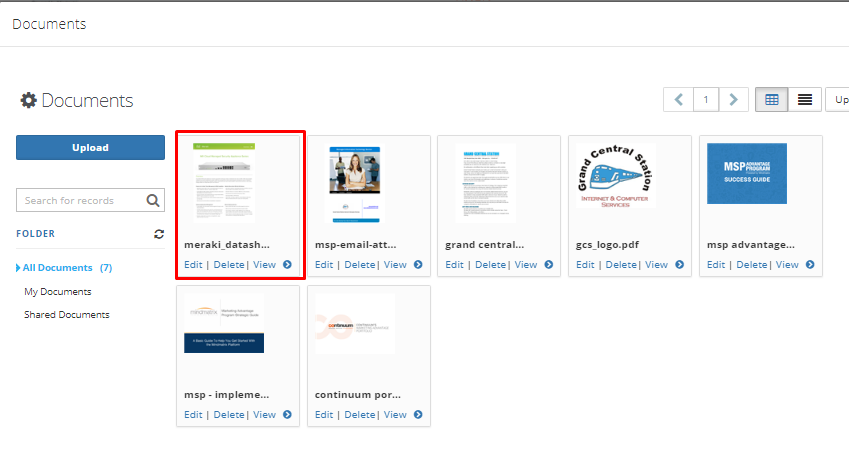Edit the msp advantage document
Screen dimensions: 849x473
(x=716, y=265)
